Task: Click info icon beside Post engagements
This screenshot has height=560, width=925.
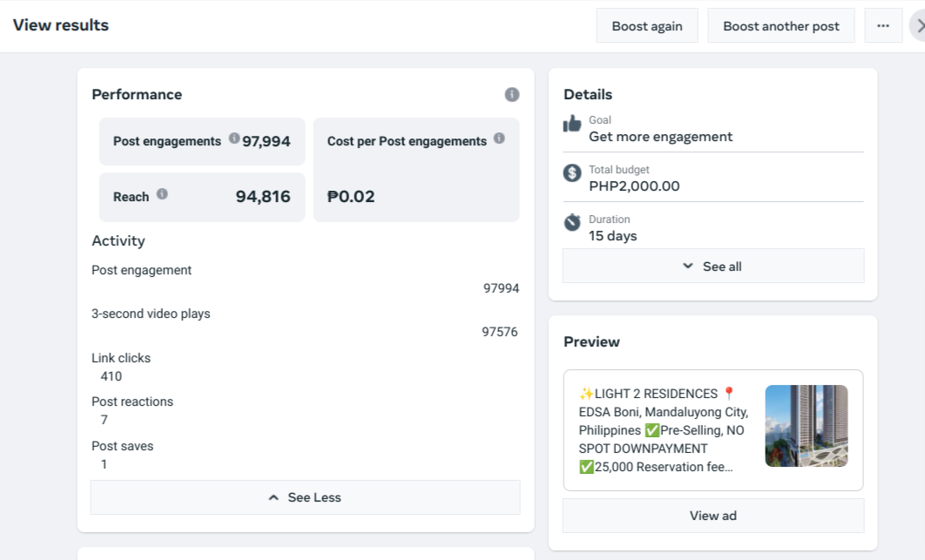Action: point(234,138)
